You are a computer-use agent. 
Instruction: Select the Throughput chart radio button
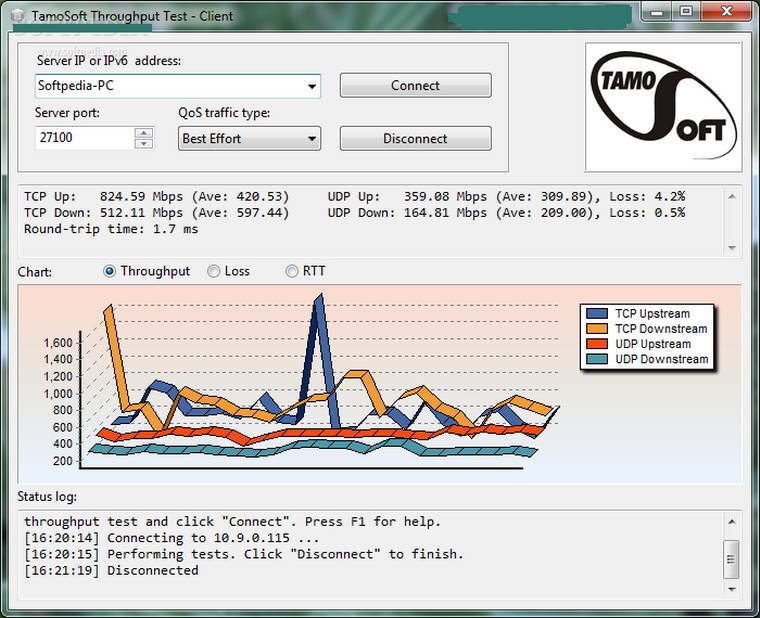click(111, 271)
